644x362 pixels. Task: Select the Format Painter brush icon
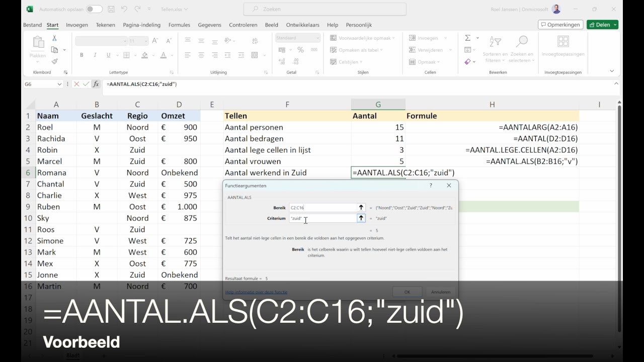pyautogui.click(x=54, y=61)
